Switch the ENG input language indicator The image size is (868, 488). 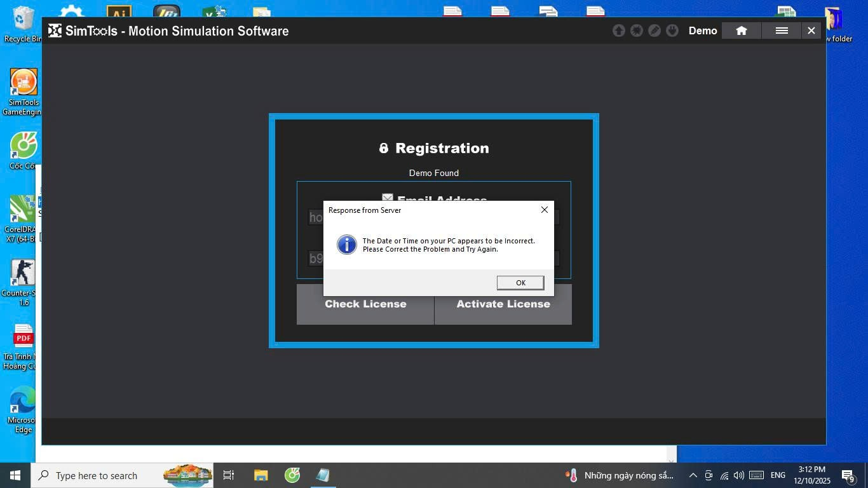(x=778, y=475)
